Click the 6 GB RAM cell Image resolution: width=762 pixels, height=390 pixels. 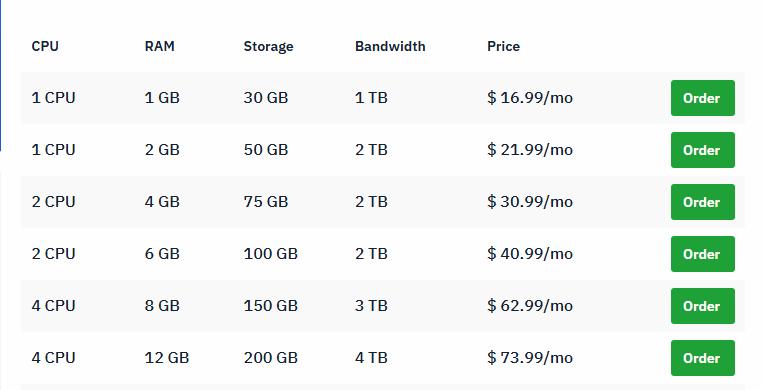162,254
